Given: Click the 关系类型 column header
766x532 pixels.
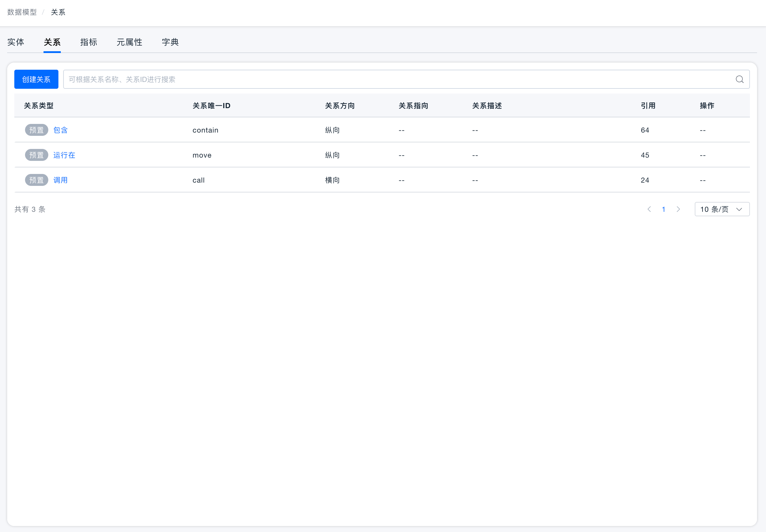Looking at the screenshot, I should [x=39, y=106].
